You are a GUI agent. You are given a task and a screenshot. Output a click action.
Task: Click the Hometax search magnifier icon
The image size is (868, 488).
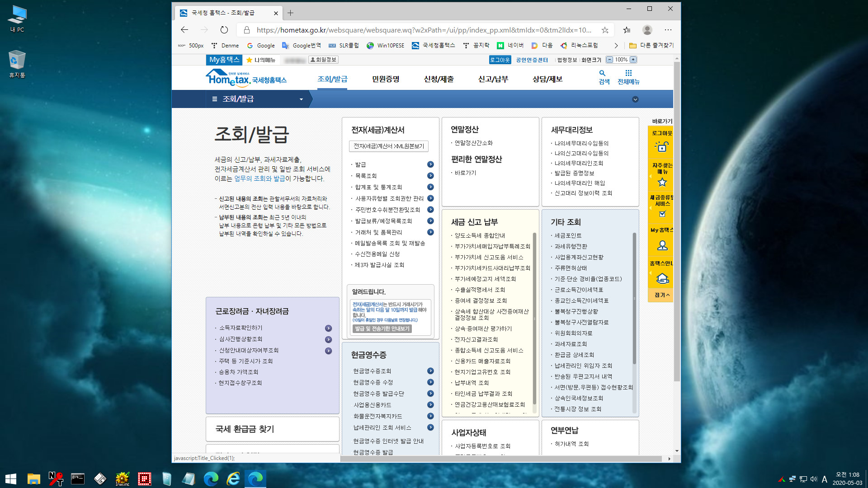point(602,73)
